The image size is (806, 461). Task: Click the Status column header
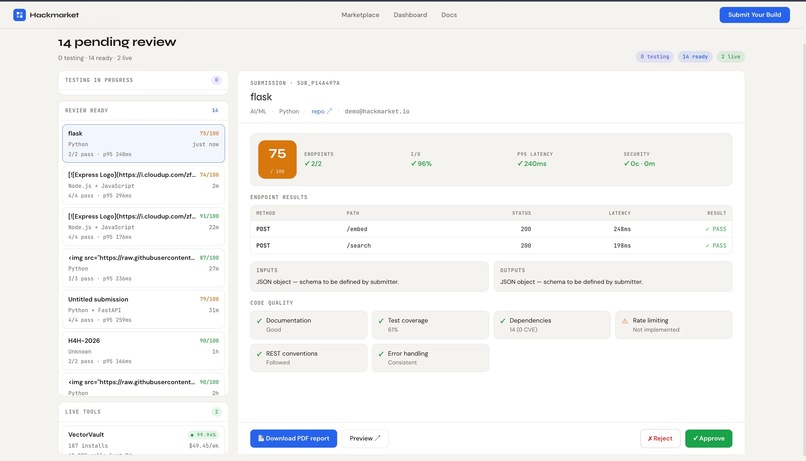[521, 213]
